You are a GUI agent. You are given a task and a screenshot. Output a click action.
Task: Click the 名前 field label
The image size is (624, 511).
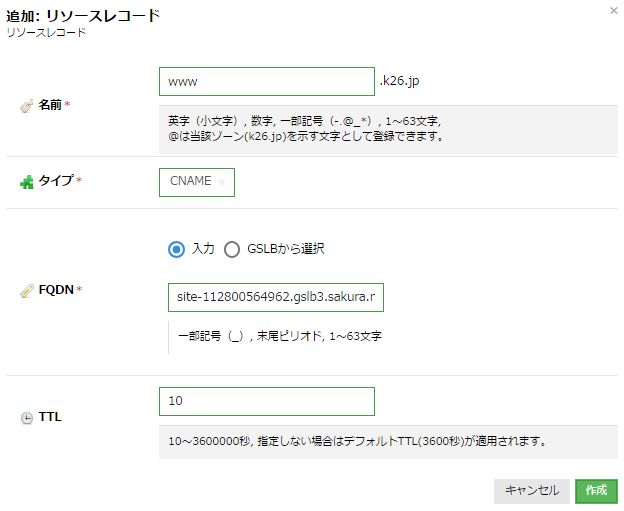50,105
